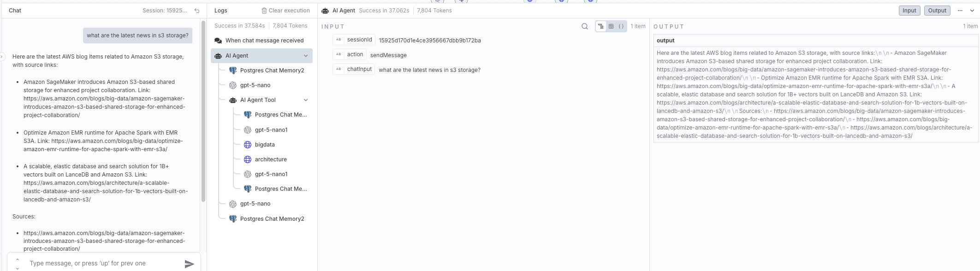Click the first gpt-5-nano1 icon
The height and width of the screenshot is (271, 980).
pyautogui.click(x=248, y=130)
